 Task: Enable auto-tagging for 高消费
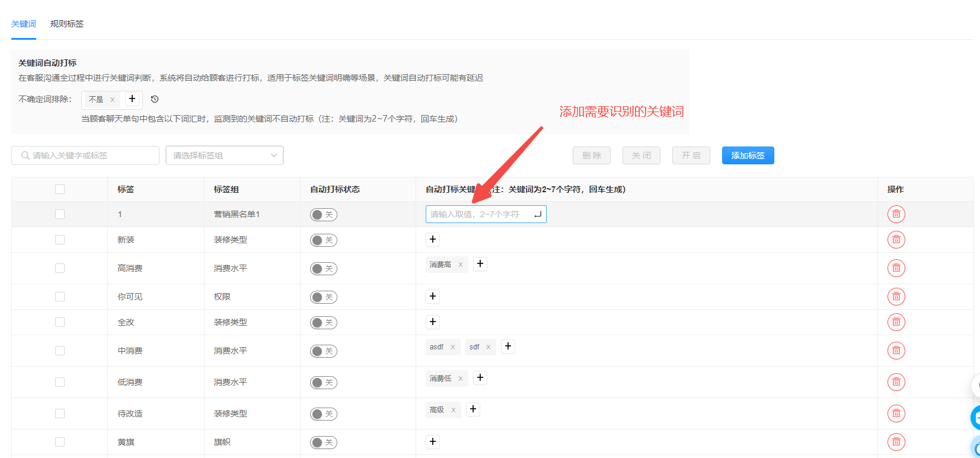point(324,269)
